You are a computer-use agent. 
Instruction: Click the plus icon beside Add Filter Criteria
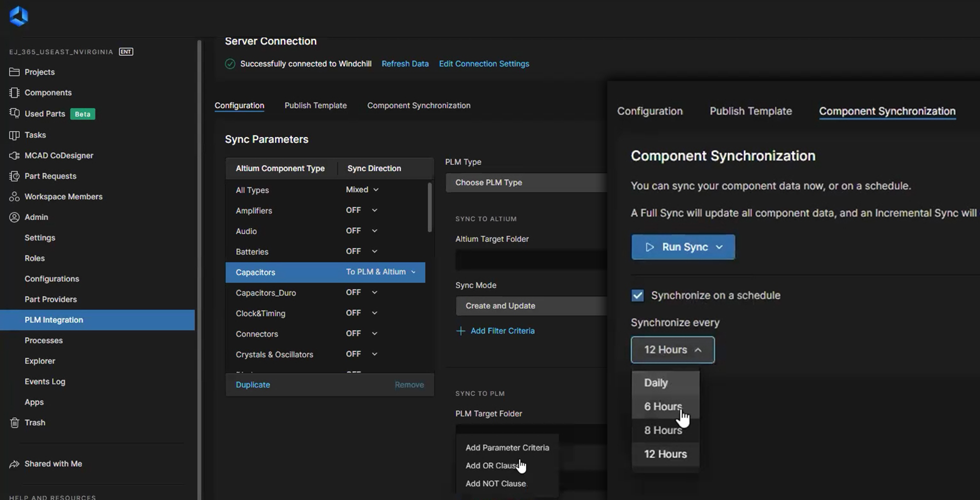click(x=460, y=331)
